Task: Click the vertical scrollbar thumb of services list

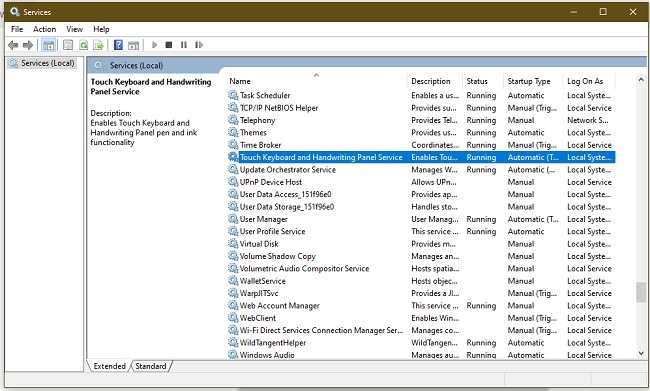Action: point(641,292)
